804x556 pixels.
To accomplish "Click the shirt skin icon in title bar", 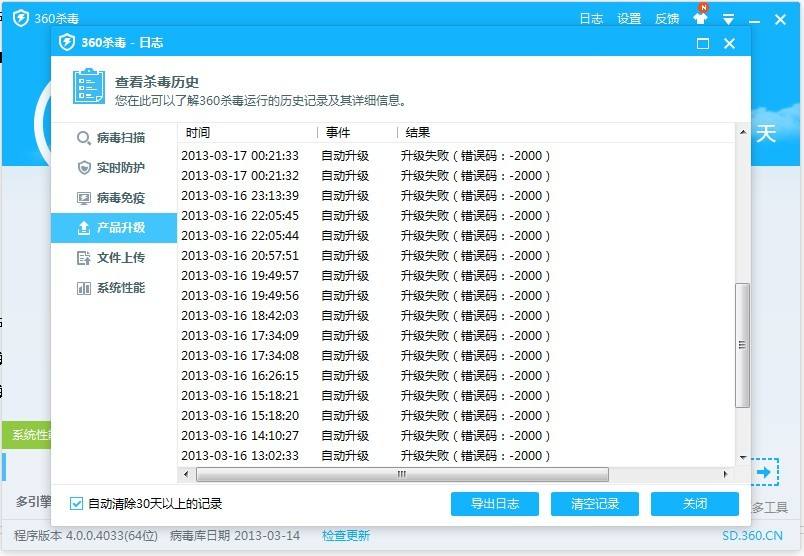I will point(700,18).
